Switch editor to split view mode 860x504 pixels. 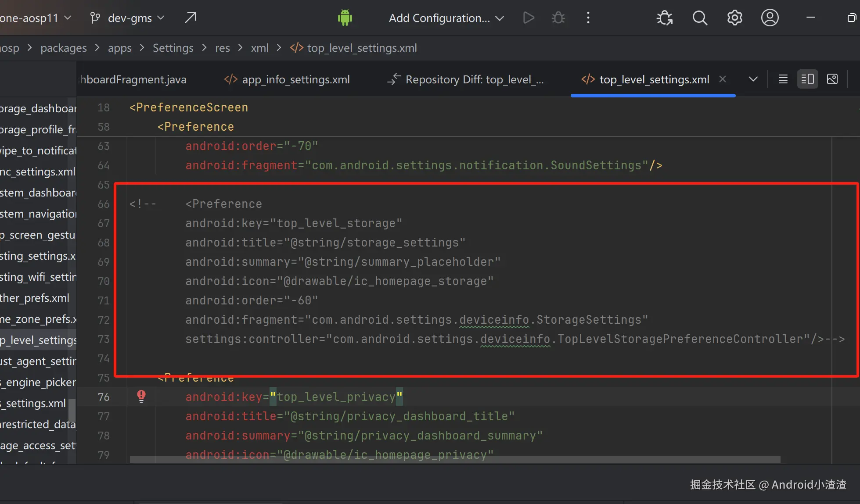pos(807,79)
